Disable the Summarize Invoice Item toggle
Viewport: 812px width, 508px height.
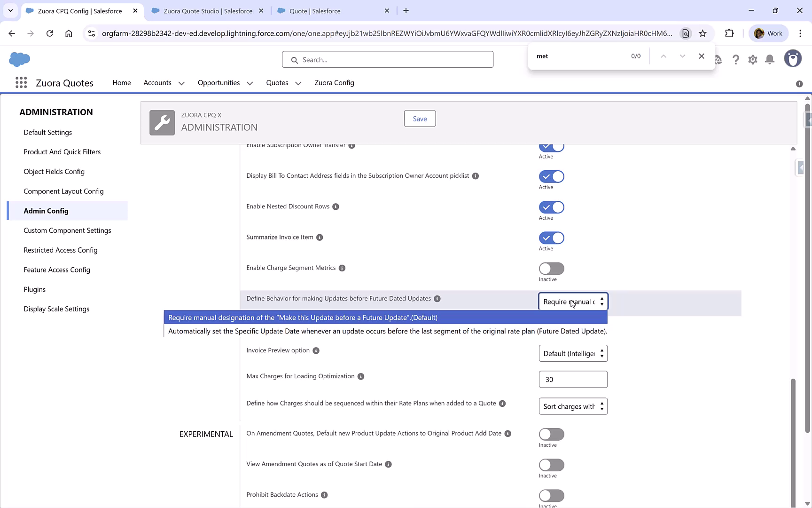click(x=551, y=238)
